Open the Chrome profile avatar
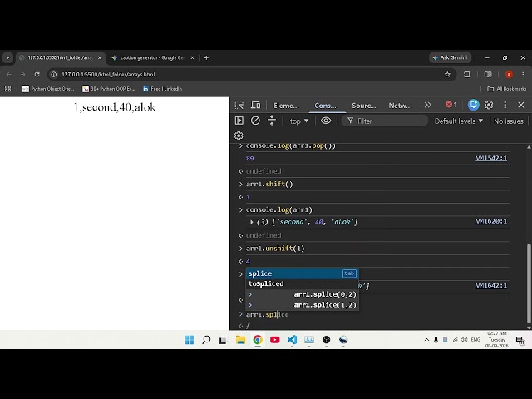532x399 pixels. tap(509, 74)
